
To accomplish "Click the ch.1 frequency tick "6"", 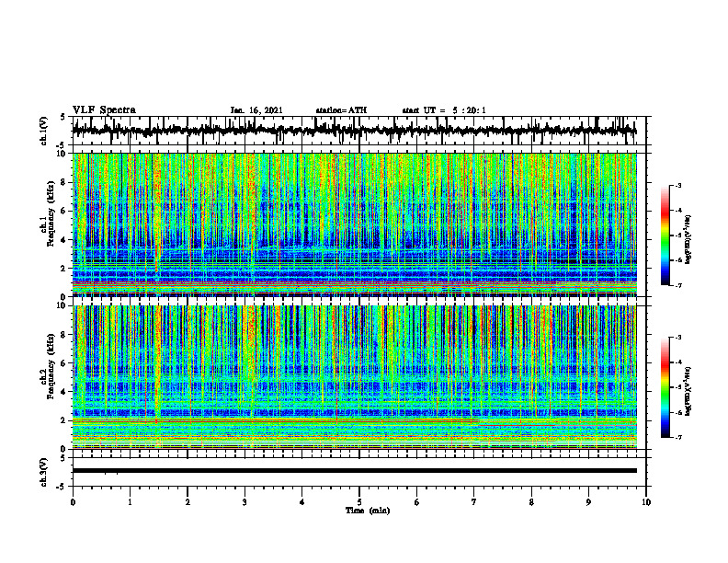I will point(63,211).
